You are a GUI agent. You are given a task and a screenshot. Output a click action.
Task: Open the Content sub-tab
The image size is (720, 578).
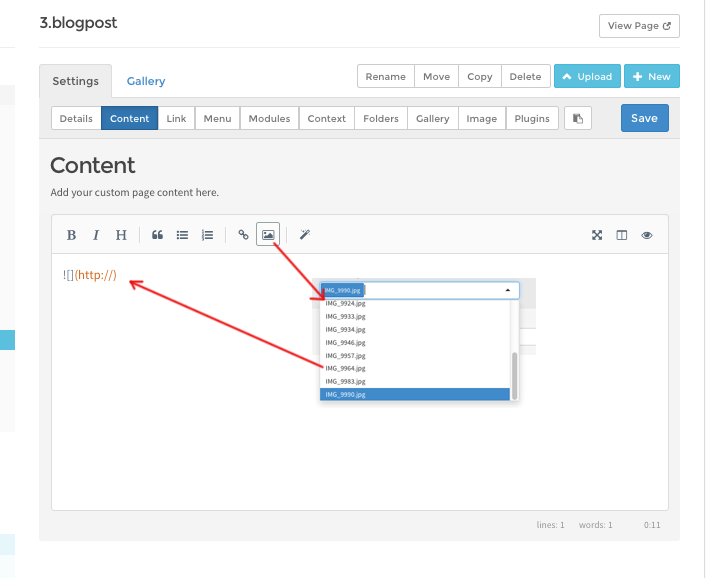tap(129, 118)
